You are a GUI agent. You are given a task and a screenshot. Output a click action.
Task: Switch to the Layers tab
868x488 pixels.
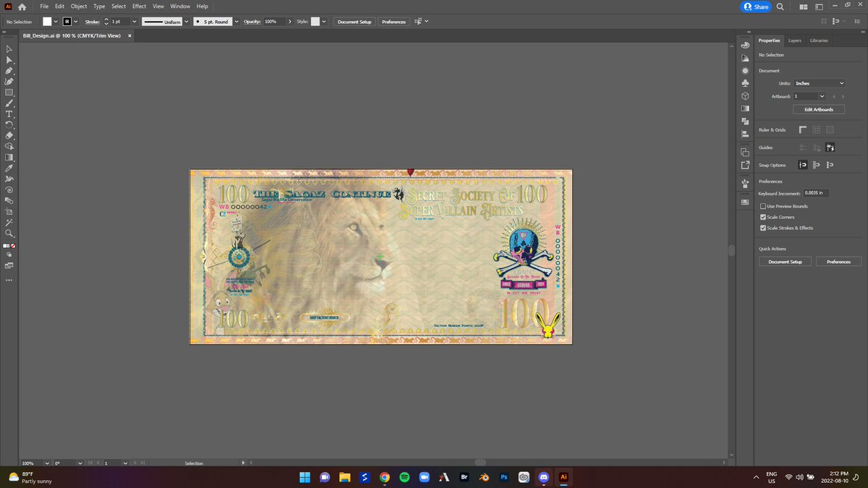tap(795, 40)
